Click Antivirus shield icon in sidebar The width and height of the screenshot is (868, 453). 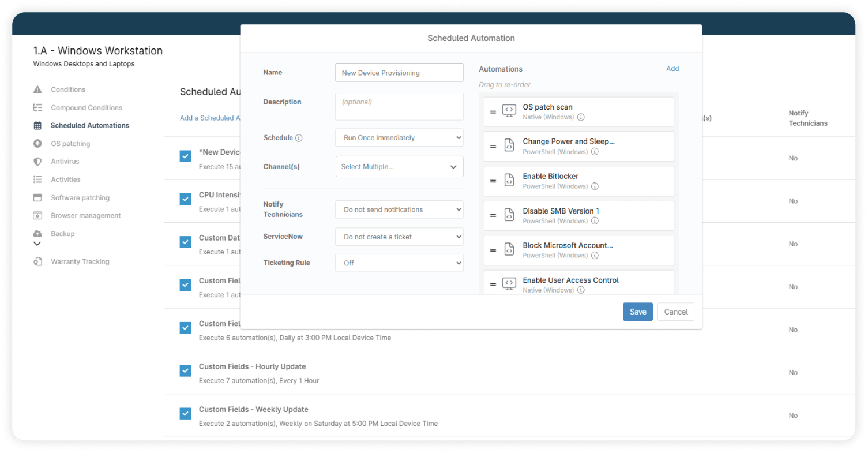pyautogui.click(x=37, y=162)
